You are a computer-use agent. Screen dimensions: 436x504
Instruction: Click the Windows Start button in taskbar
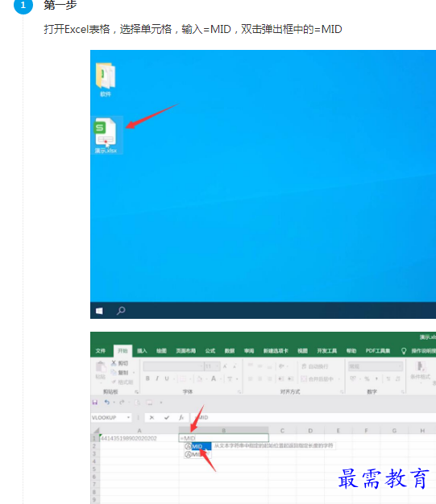click(x=99, y=311)
